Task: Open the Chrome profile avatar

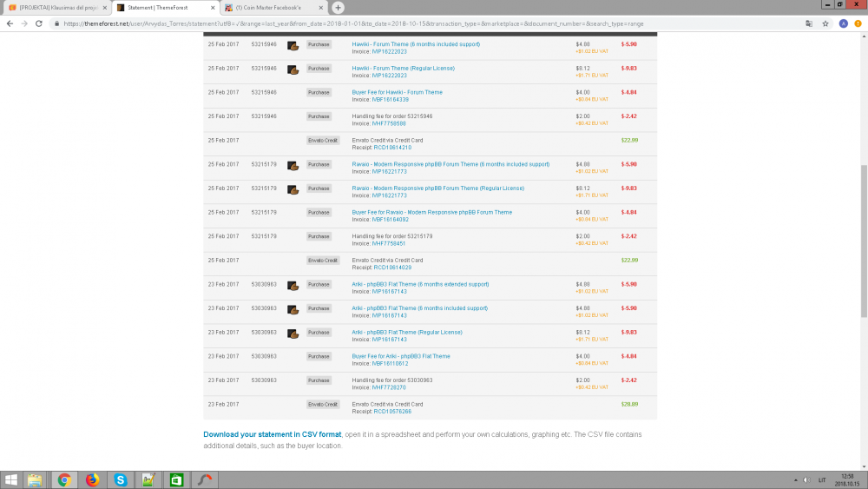Action: (x=843, y=23)
